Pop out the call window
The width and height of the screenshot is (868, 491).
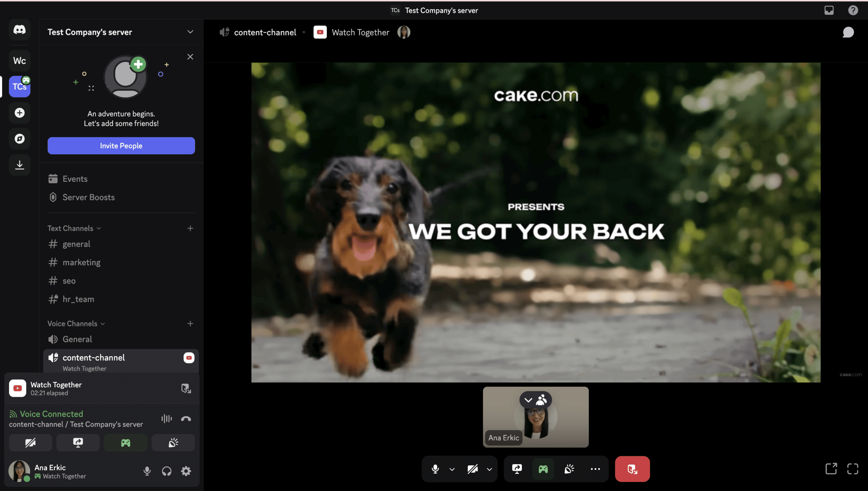click(831, 469)
